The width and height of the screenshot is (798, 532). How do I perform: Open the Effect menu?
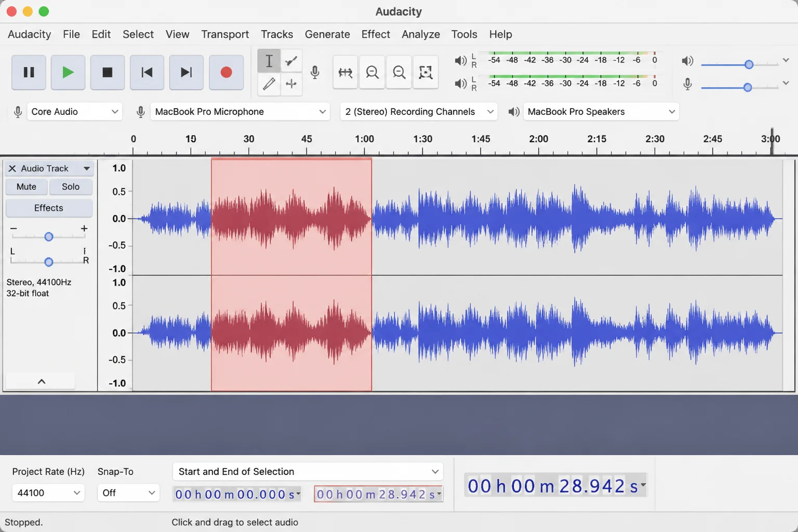point(376,34)
